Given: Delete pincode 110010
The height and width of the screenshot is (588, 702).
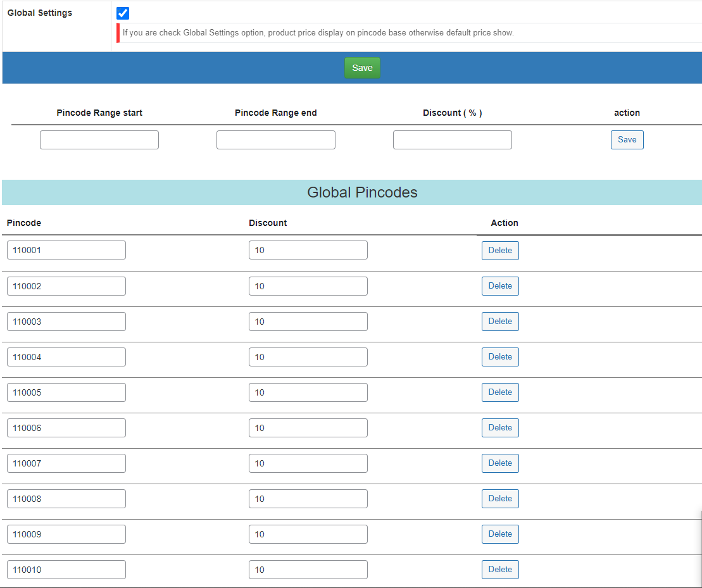Looking at the screenshot, I should 500,569.
